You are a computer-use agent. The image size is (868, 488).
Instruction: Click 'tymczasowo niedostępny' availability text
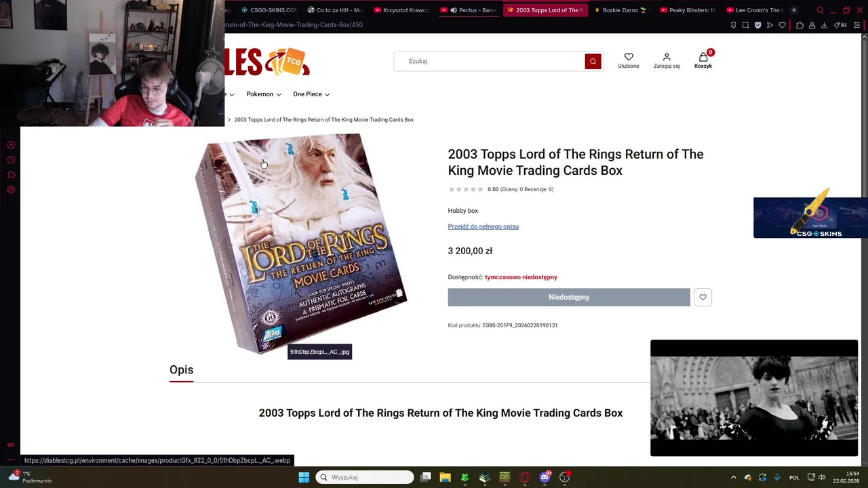coord(521,277)
